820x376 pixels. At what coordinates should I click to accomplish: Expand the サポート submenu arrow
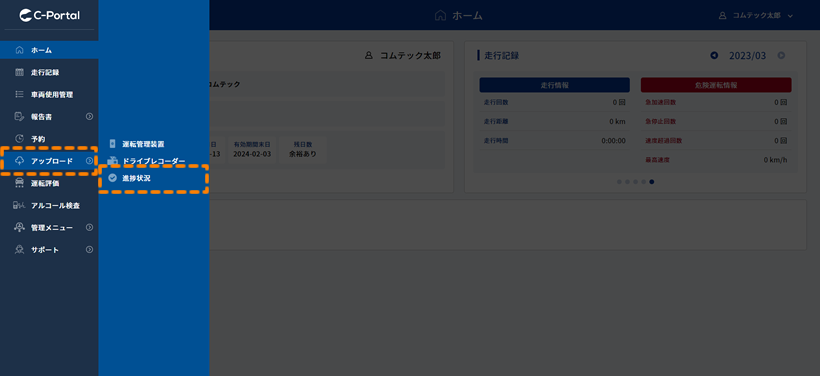coord(89,249)
